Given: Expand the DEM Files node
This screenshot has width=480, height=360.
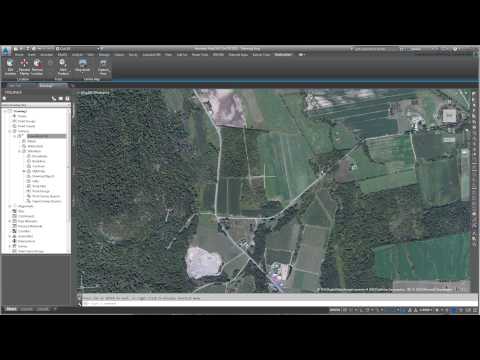Looking at the screenshot, I should [x=24, y=171].
